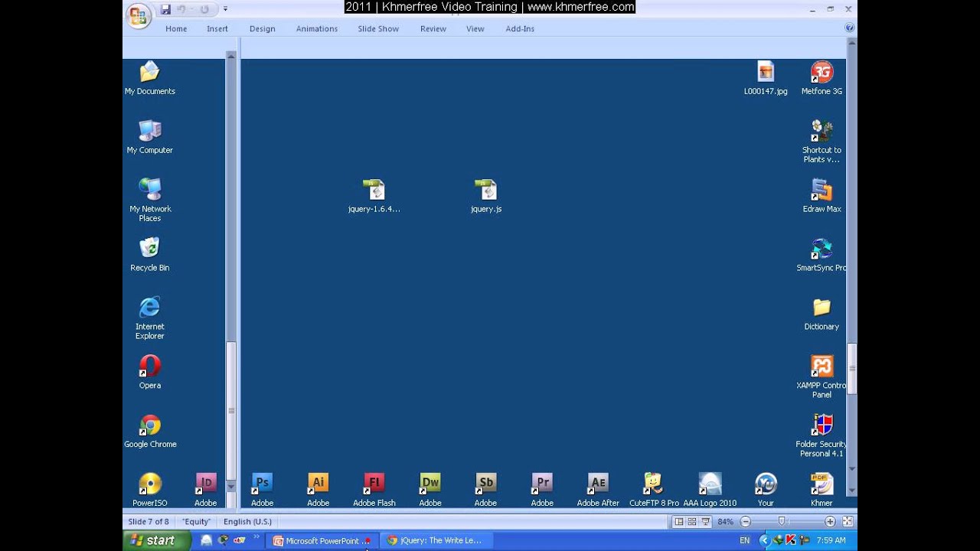Select the Shortcut to Plants icon

point(822,131)
